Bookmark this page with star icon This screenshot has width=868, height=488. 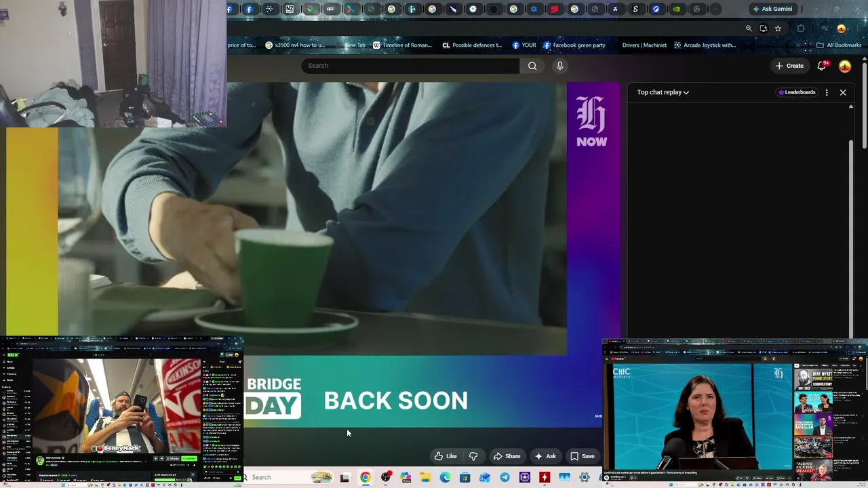tap(778, 28)
